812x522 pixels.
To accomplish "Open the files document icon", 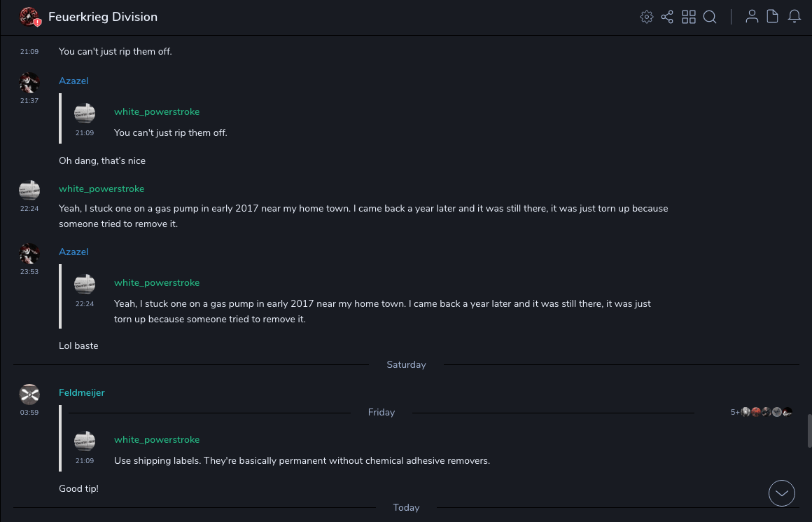I will (x=773, y=17).
